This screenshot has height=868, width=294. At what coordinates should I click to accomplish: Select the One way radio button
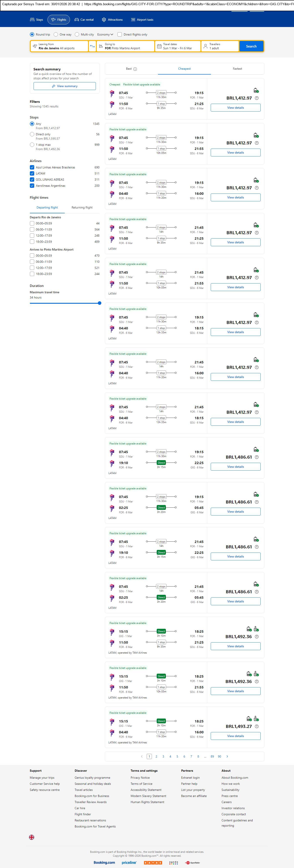click(x=56, y=34)
